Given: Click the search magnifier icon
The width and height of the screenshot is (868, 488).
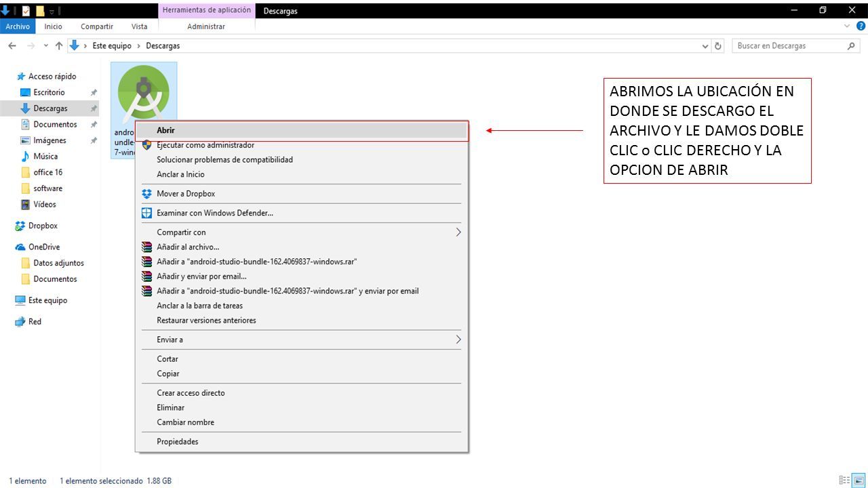Looking at the screenshot, I should pyautogui.click(x=852, y=46).
